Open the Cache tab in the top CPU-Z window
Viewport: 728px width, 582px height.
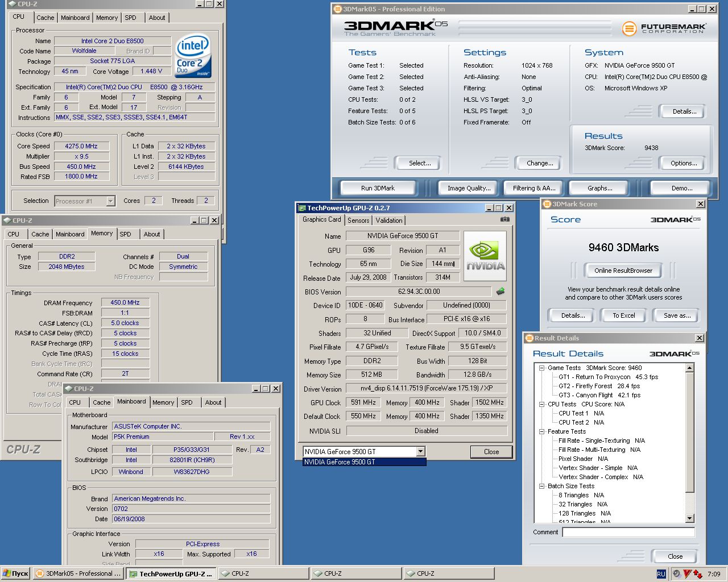pos(45,18)
